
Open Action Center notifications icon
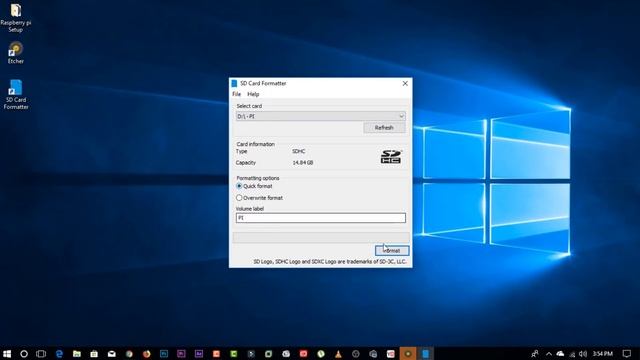pos(627,353)
